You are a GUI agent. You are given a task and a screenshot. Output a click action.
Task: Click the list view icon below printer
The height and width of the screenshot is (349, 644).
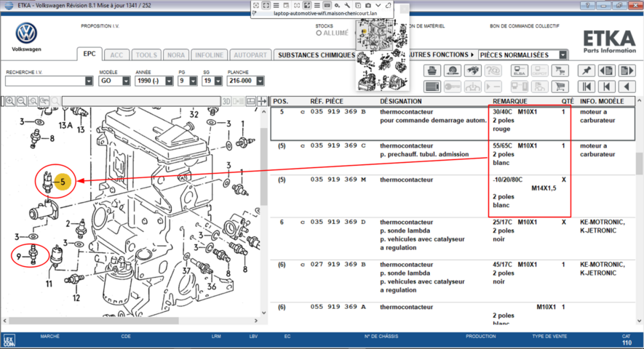click(x=432, y=87)
